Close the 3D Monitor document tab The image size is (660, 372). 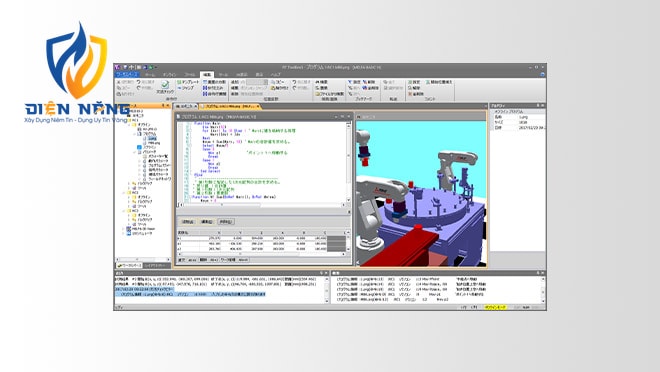pyautogui.click(x=196, y=106)
